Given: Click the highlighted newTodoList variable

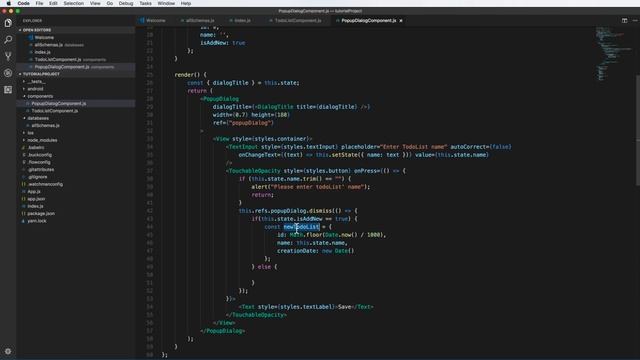Looking at the screenshot, I should (302, 227).
